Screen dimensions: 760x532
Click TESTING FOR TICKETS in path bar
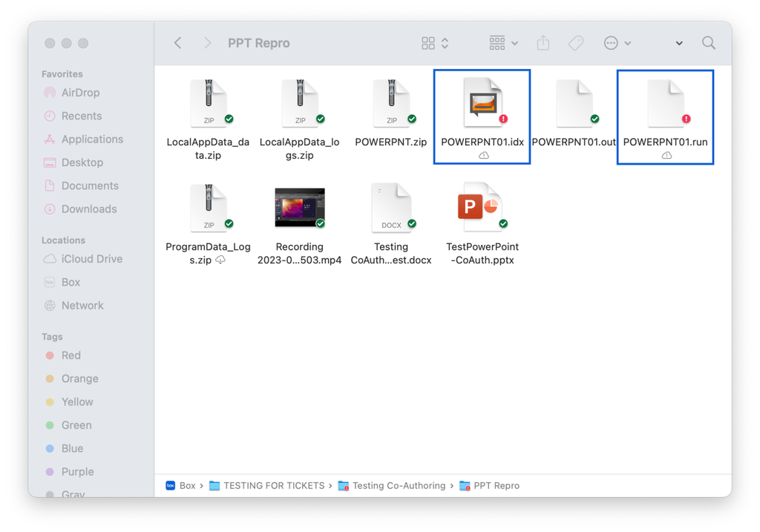[274, 486]
